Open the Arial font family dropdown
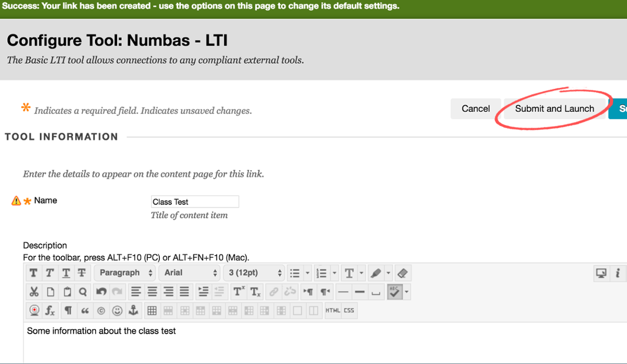 [x=191, y=273]
